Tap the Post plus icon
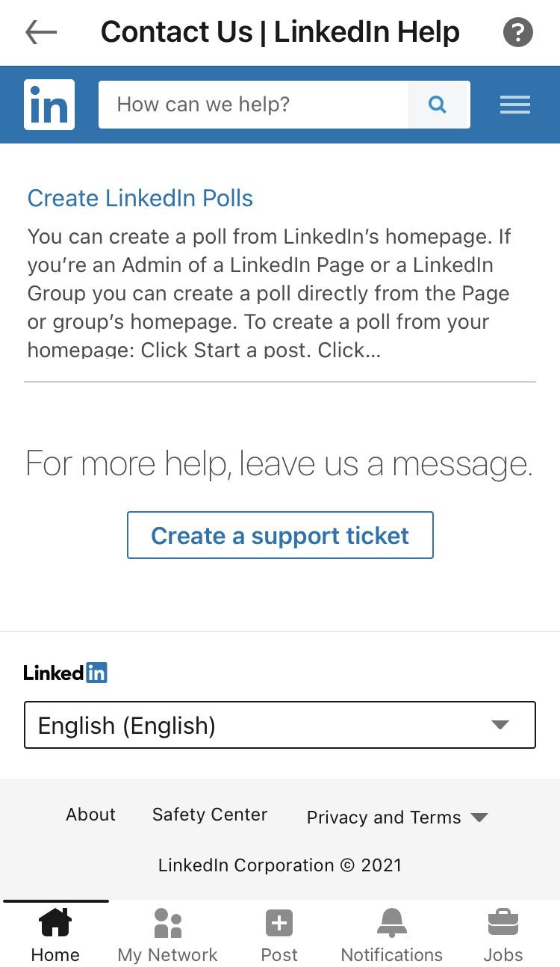This screenshot has height=967, width=560. [279, 923]
